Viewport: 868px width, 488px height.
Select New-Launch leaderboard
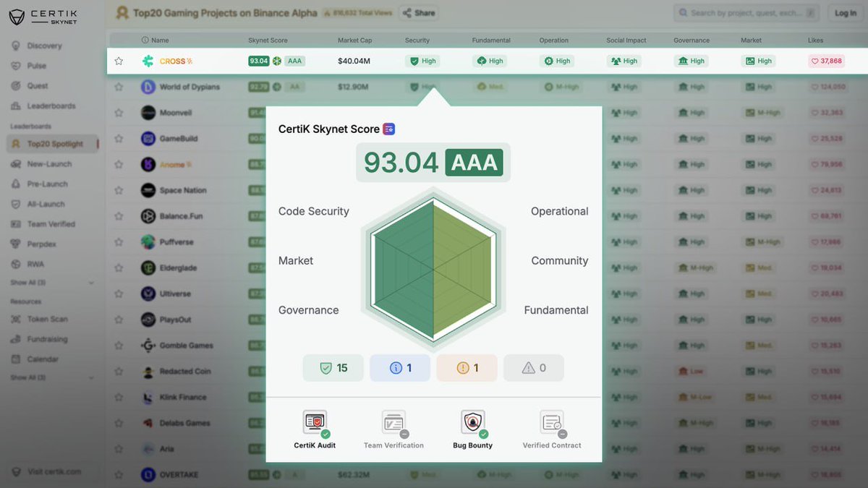coord(49,164)
